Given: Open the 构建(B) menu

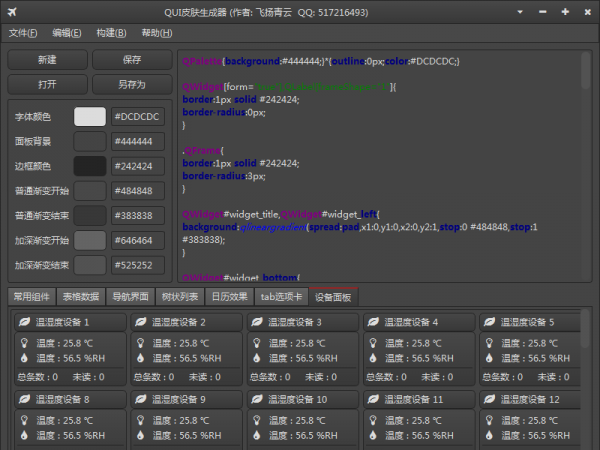Looking at the screenshot, I should click(x=111, y=33).
